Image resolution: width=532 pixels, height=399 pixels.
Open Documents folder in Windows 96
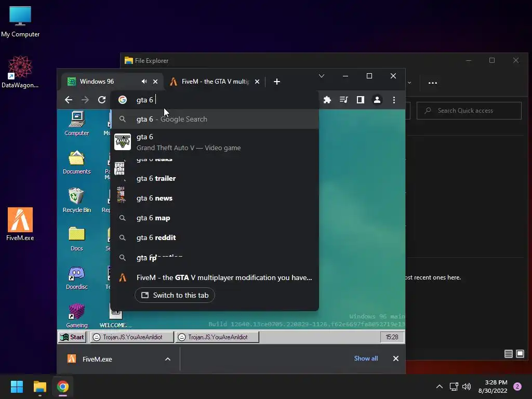click(77, 162)
